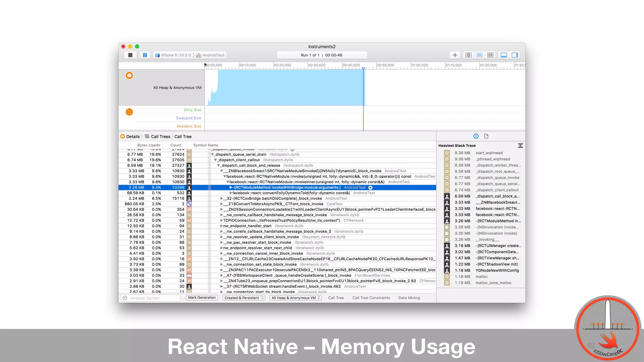644x362 pixels.
Task: Click the Symbol Name column header
Action: tap(206, 145)
